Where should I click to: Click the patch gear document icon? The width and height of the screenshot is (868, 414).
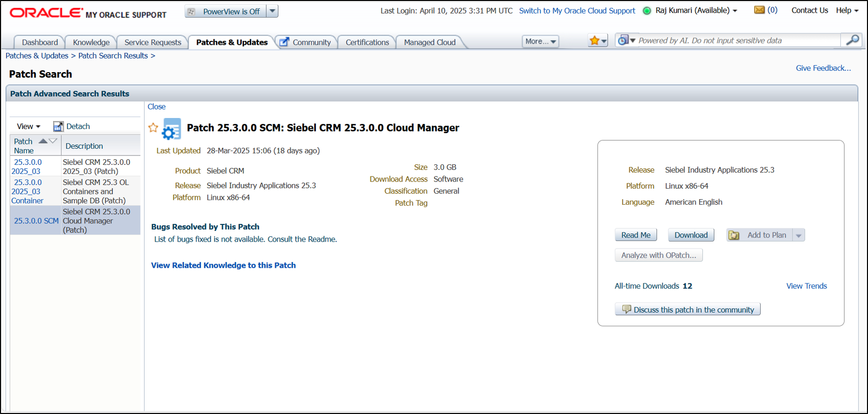tap(171, 129)
